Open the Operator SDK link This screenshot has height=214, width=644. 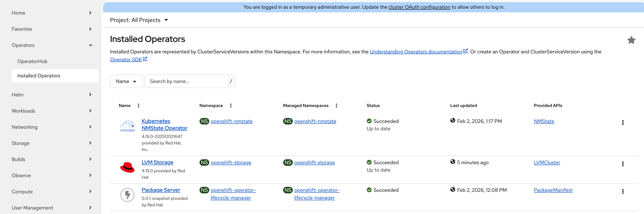pos(126,59)
